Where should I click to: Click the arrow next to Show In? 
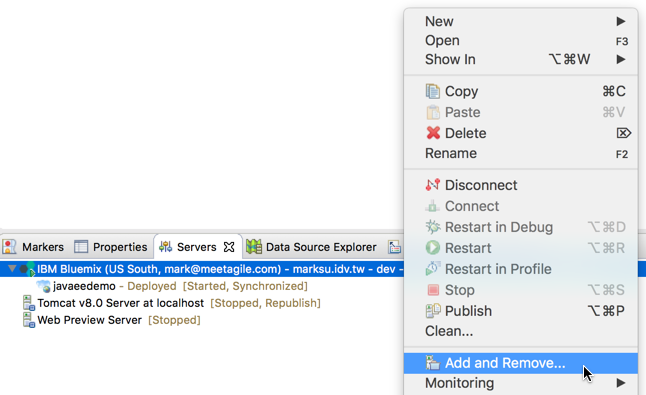[621, 59]
